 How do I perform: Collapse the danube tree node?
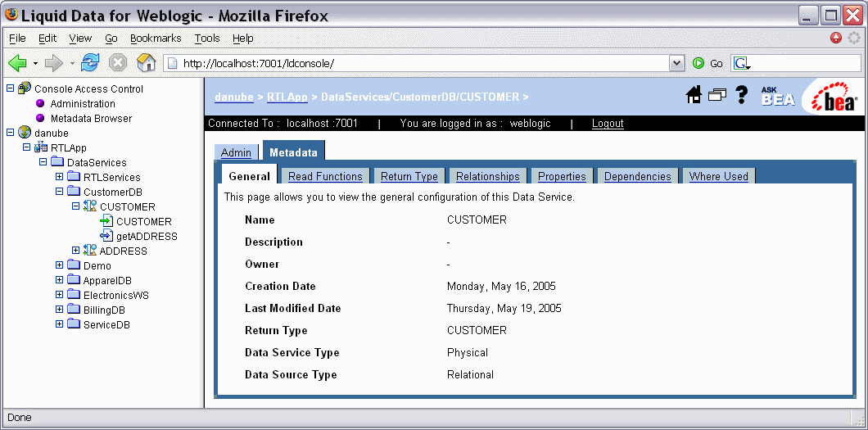pyautogui.click(x=10, y=133)
